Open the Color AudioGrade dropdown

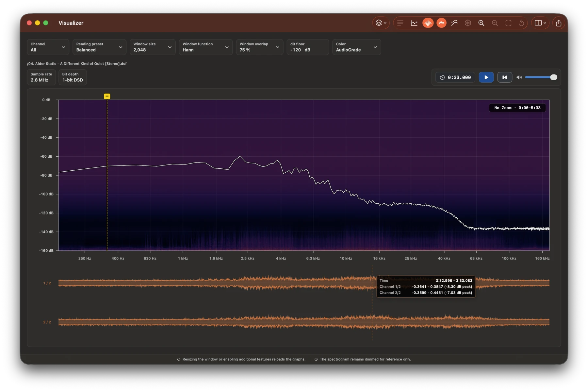pos(356,47)
